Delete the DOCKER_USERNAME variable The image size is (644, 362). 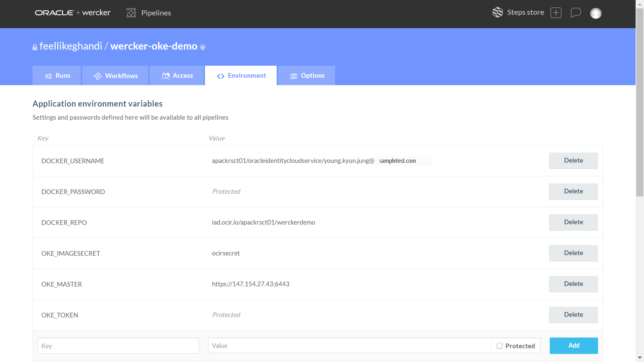(x=573, y=161)
